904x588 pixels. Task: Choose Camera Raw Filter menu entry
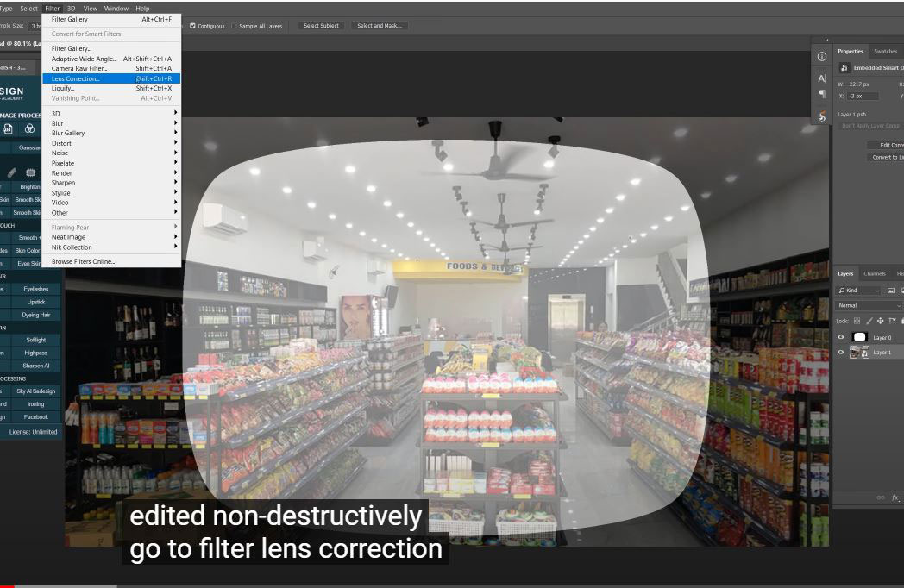[111, 69]
